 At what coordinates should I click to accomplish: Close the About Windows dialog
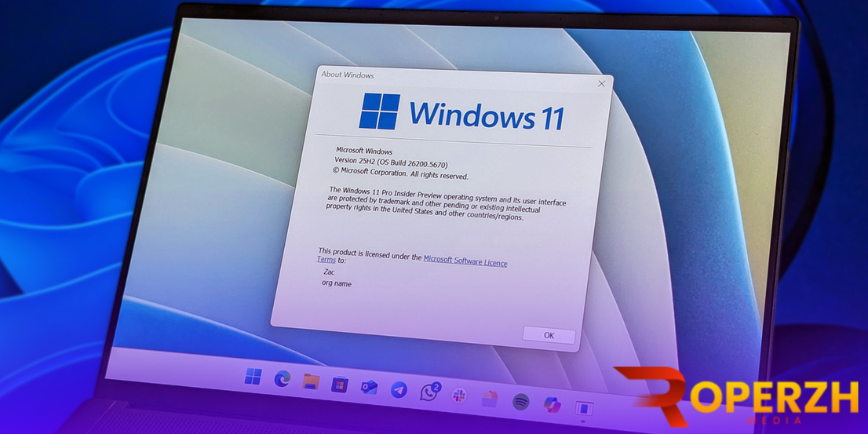(601, 84)
